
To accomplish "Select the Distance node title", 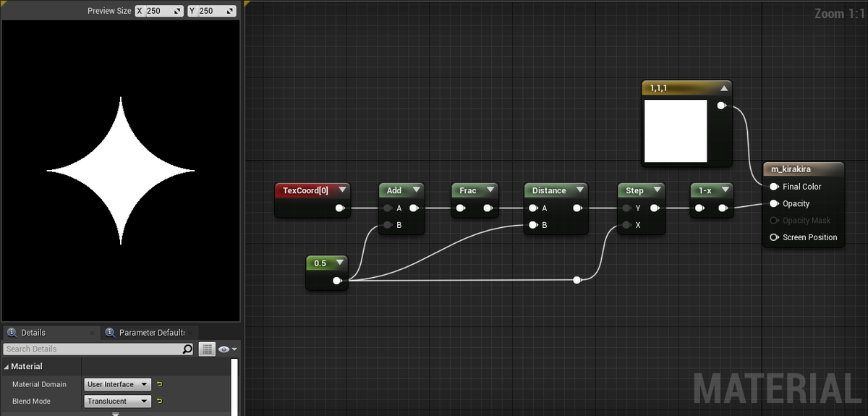I will tap(549, 190).
